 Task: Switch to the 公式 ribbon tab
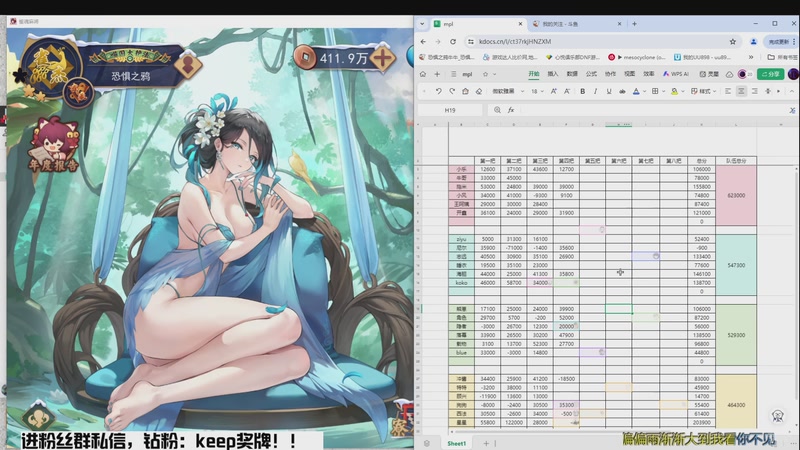[591, 74]
